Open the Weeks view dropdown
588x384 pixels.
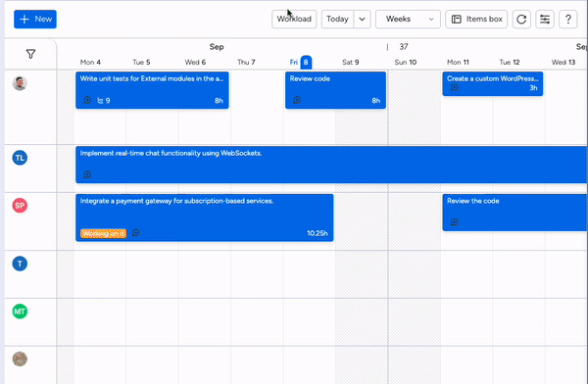click(x=408, y=20)
